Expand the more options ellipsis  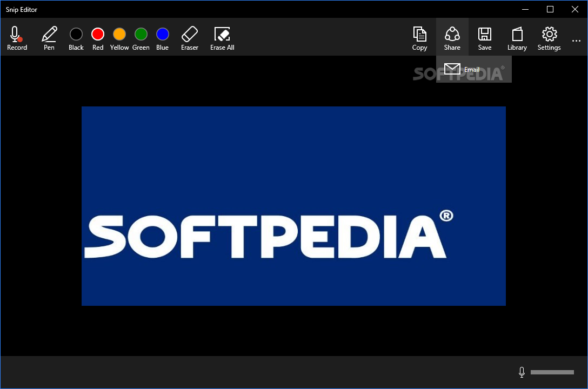(576, 41)
